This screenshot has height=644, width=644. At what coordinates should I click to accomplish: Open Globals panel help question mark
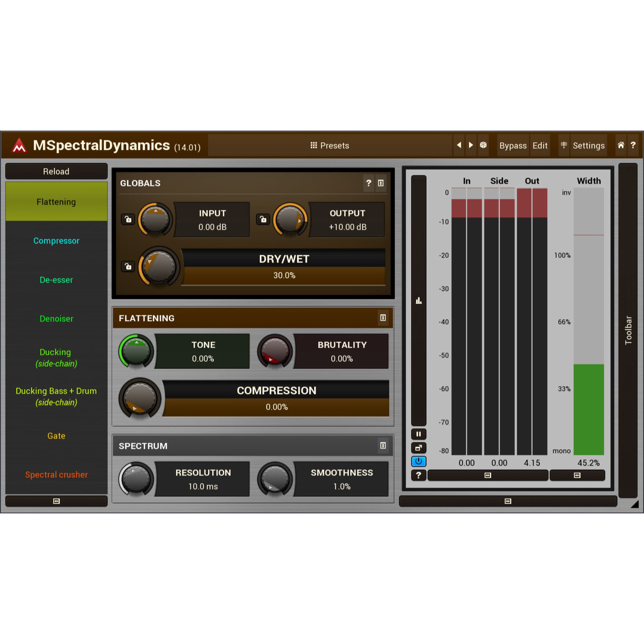(x=368, y=183)
